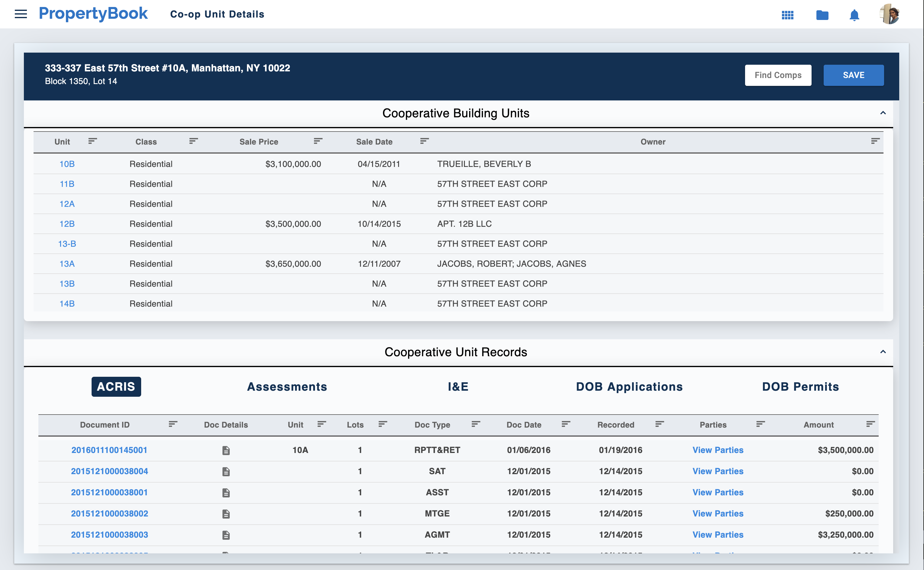Sort records by Recorded date
Screen dimensions: 924x570
coord(660,424)
